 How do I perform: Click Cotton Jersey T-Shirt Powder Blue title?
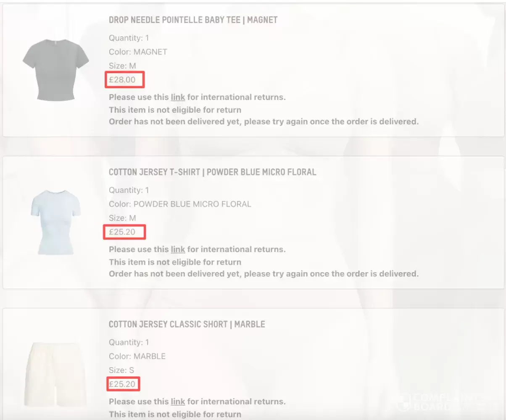(x=212, y=172)
